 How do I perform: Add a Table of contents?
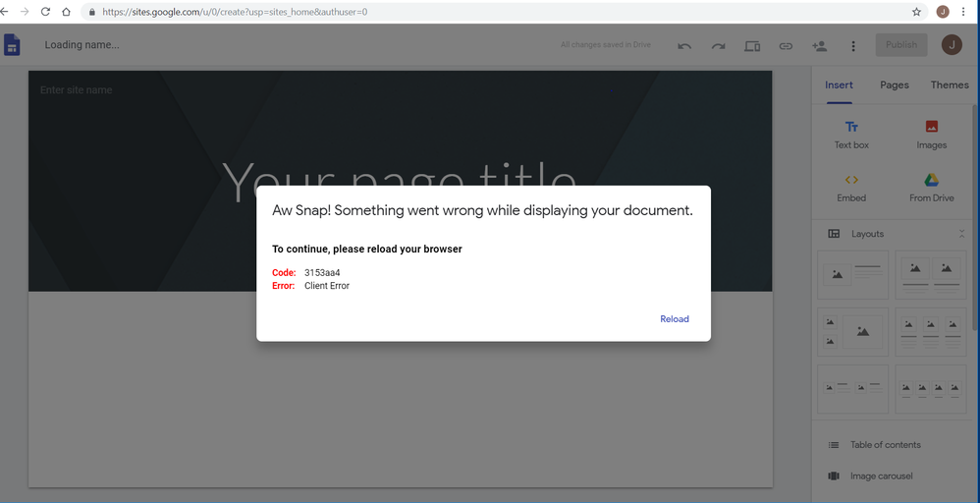pyautogui.click(x=885, y=445)
